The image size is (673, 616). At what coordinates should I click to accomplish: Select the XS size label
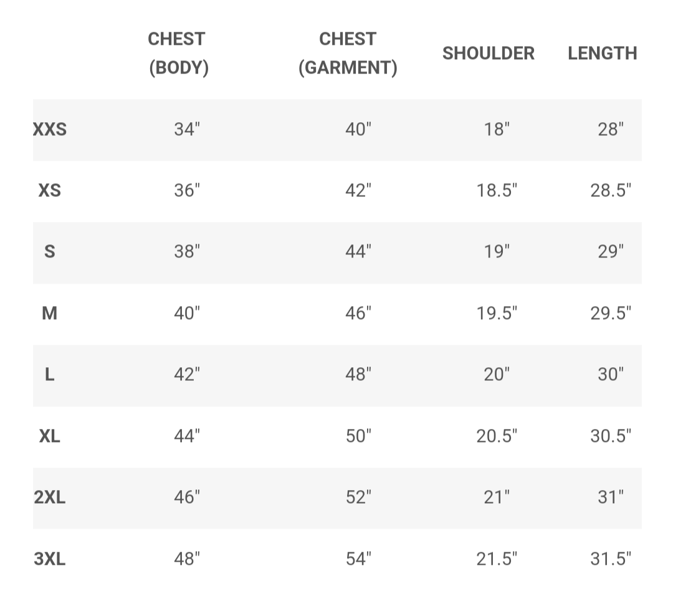(50, 191)
